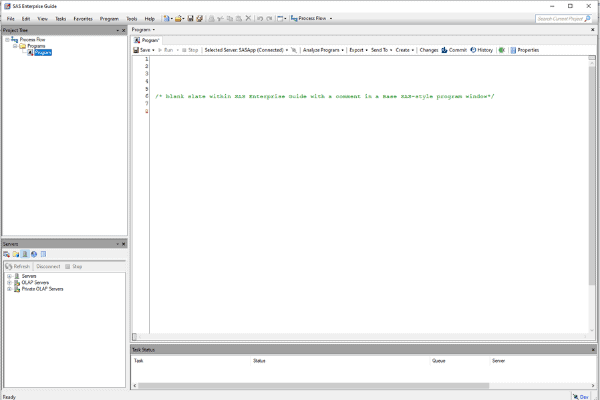
Task: Click the highlighted server tower icon in Servers pane
Action: (25, 254)
